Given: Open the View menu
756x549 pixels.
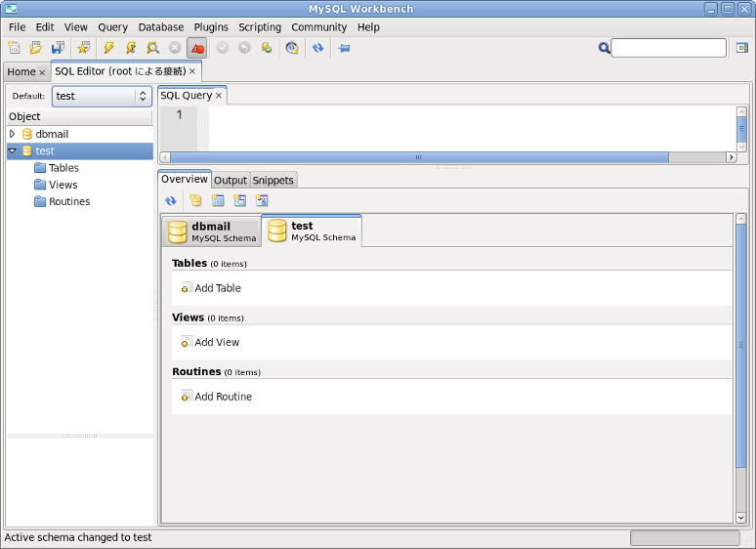Looking at the screenshot, I should click(x=76, y=27).
